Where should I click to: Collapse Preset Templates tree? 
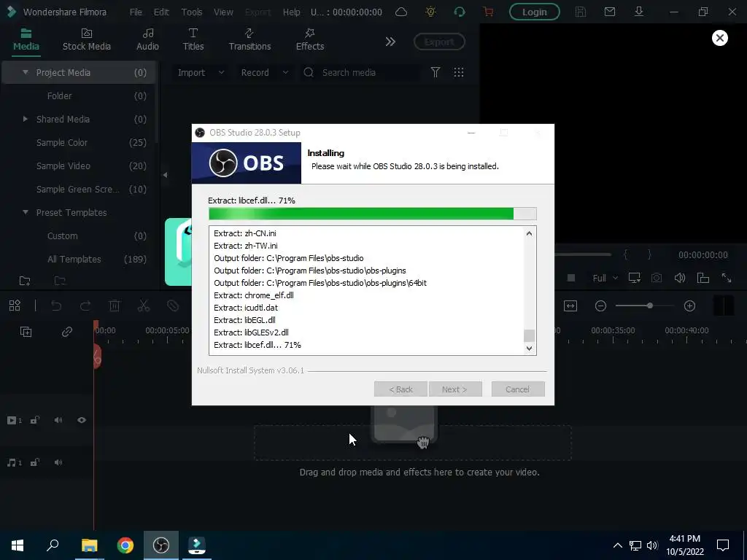point(26,212)
